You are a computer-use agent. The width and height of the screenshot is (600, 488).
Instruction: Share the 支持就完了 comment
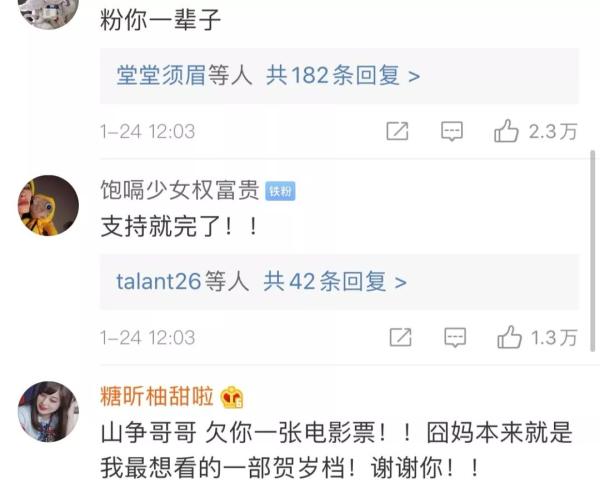click(x=400, y=338)
